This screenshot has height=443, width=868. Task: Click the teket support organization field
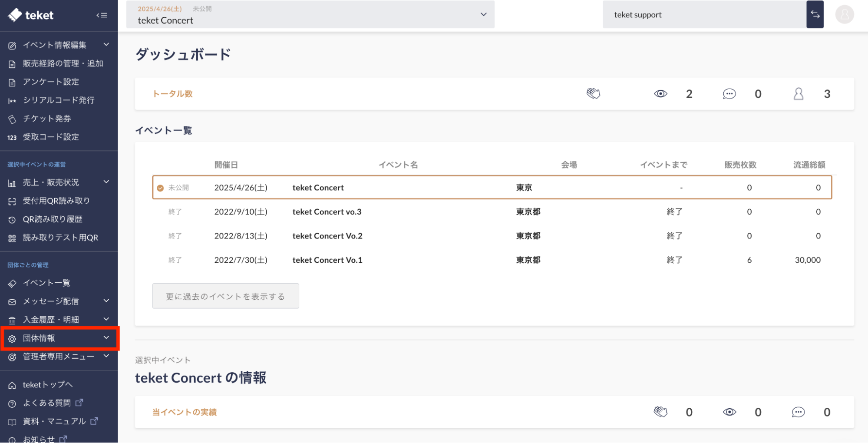click(x=703, y=15)
